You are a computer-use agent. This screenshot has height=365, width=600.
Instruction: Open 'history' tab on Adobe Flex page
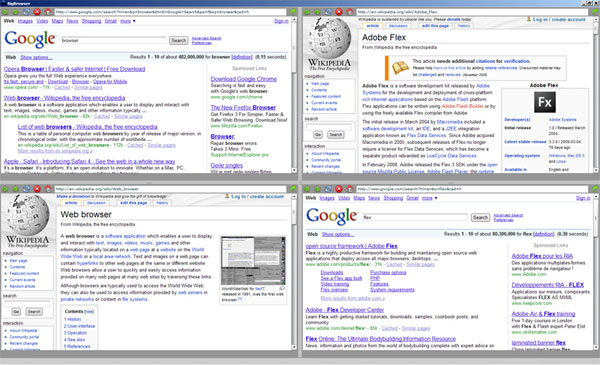point(464,26)
